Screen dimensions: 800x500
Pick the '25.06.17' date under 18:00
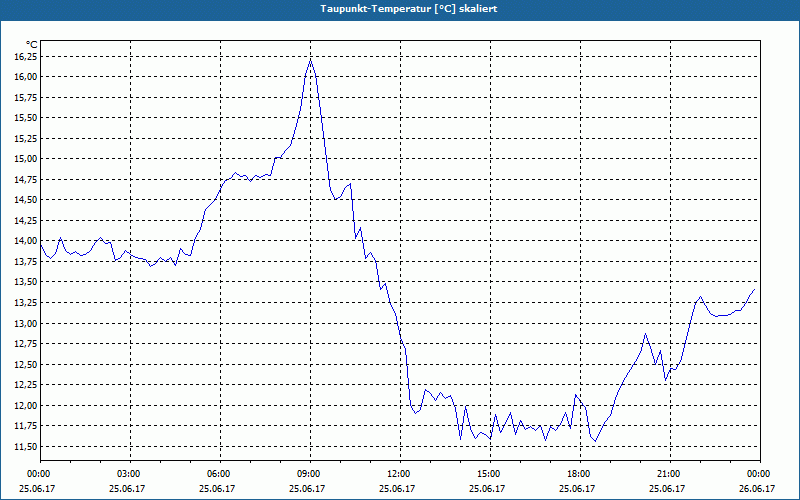click(577, 489)
